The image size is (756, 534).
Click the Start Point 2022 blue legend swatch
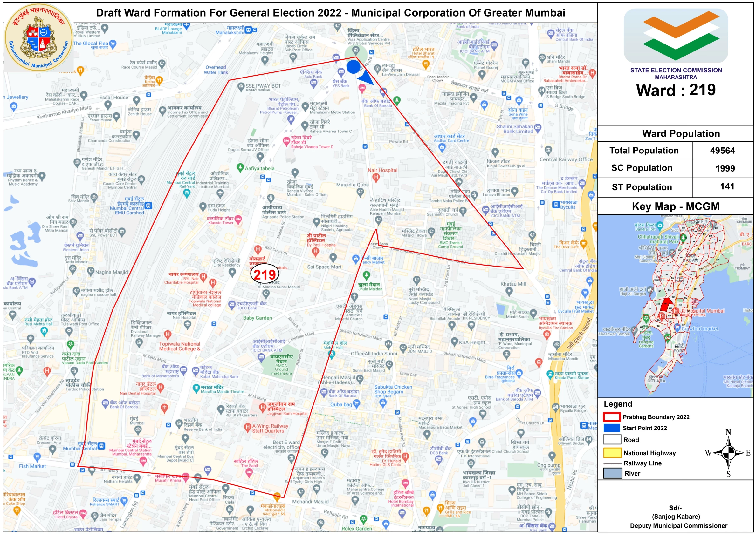tap(611, 428)
